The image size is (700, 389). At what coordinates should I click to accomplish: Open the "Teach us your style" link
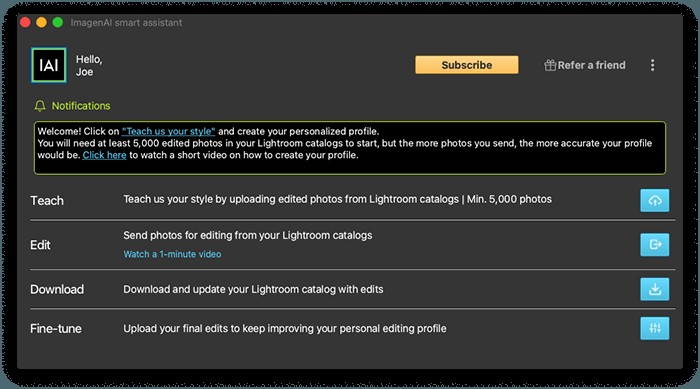168,131
